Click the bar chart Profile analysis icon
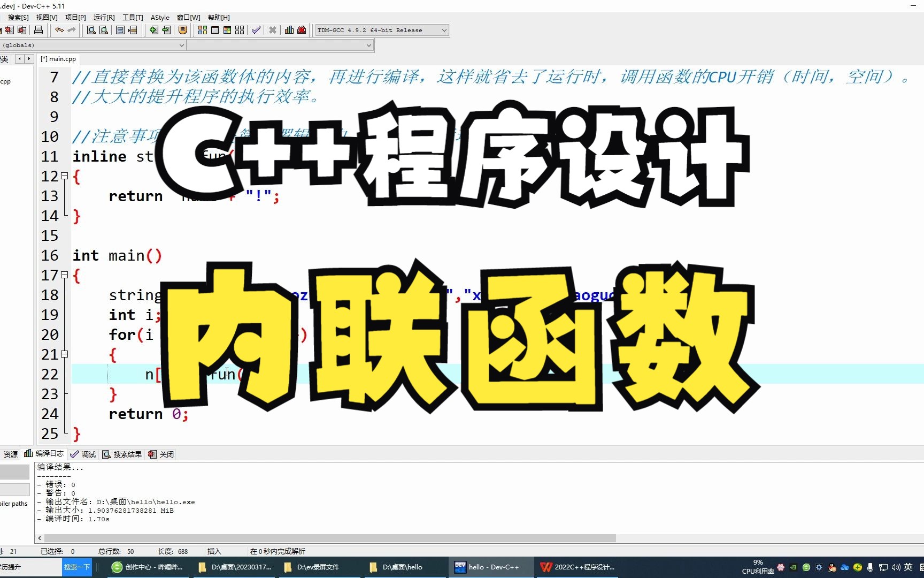This screenshot has height=578, width=924. tap(289, 30)
